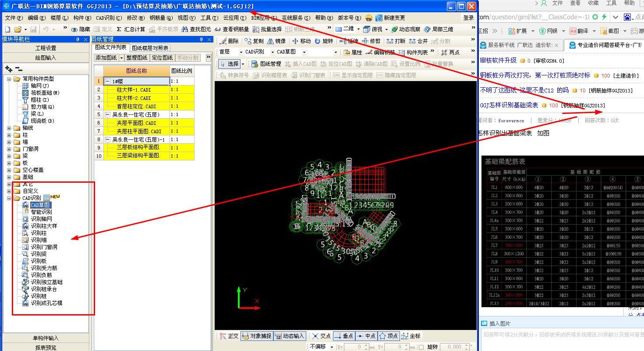Select the 移动 move tool

tap(301, 41)
